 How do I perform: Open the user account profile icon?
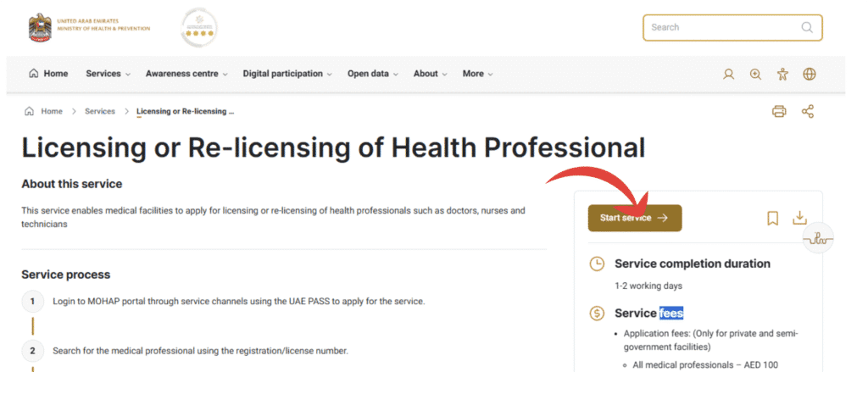click(728, 75)
